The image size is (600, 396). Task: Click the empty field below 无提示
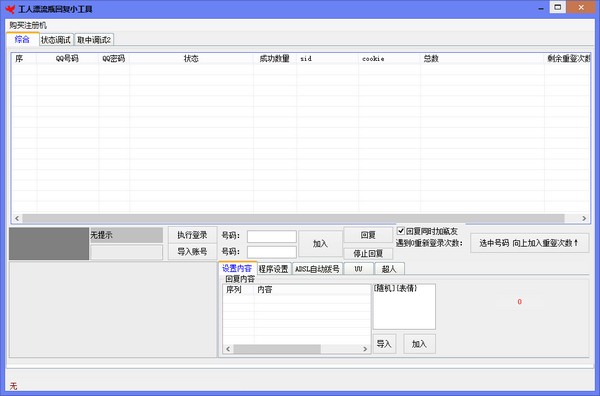pyautogui.click(x=126, y=252)
